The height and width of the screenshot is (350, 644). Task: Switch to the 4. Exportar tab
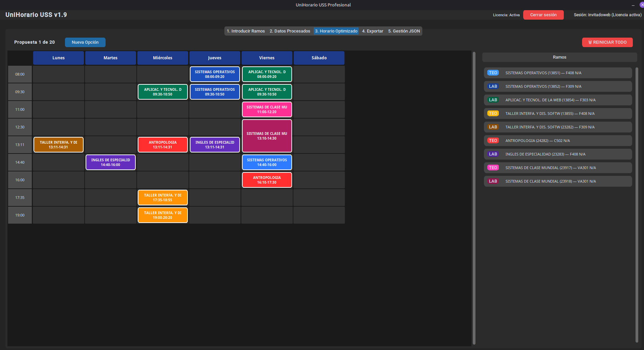click(x=373, y=31)
